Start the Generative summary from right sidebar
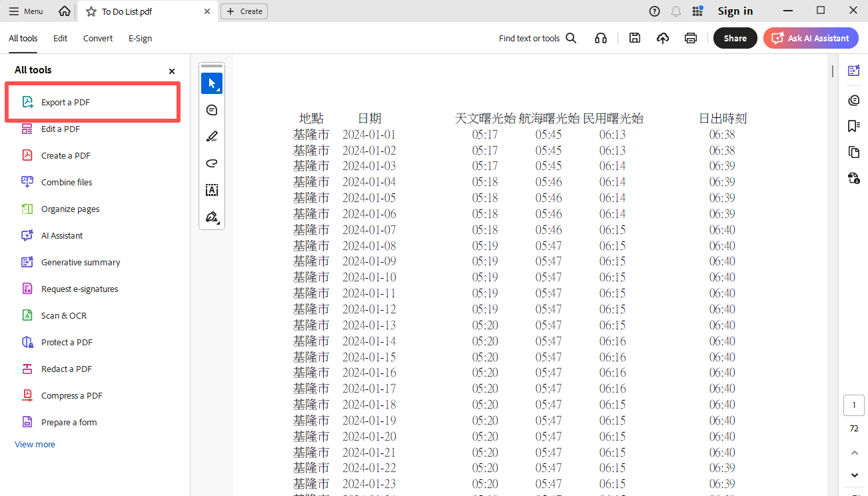The image size is (868, 496). pyautogui.click(x=854, y=70)
